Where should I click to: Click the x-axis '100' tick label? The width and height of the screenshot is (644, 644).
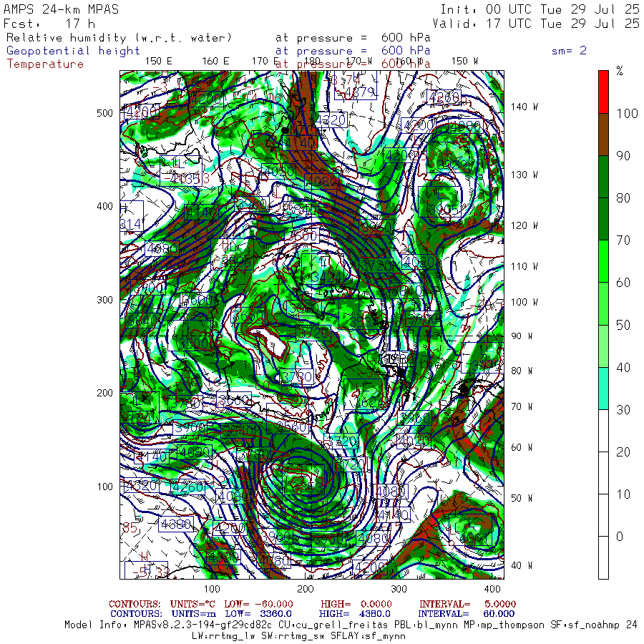click(x=212, y=589)
